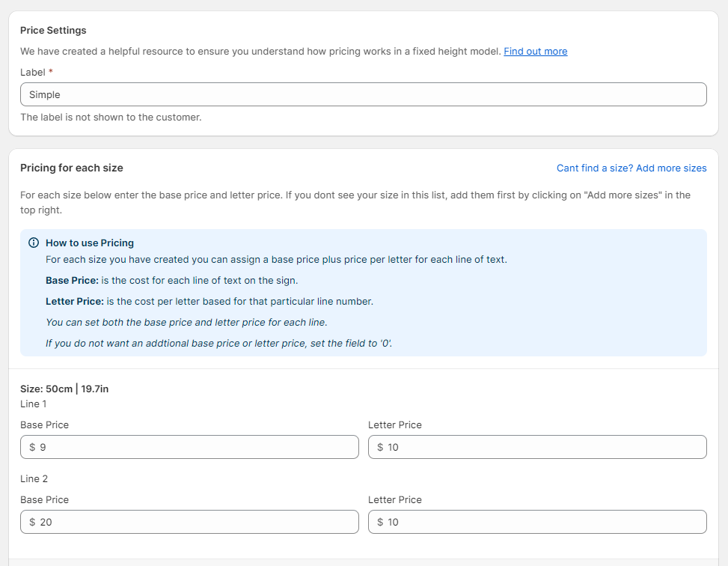
Task: Click the How to use Pricing title
Action: coord(90,243)
